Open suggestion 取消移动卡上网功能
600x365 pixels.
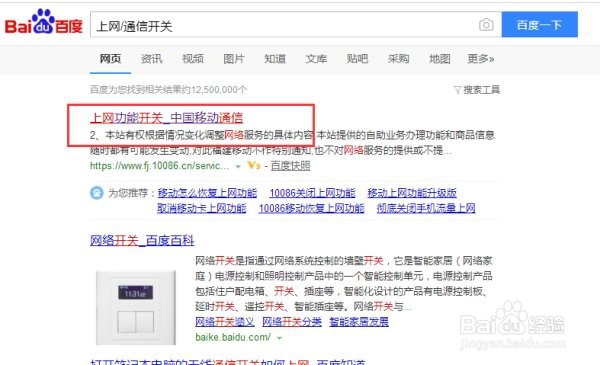[202, 208]
